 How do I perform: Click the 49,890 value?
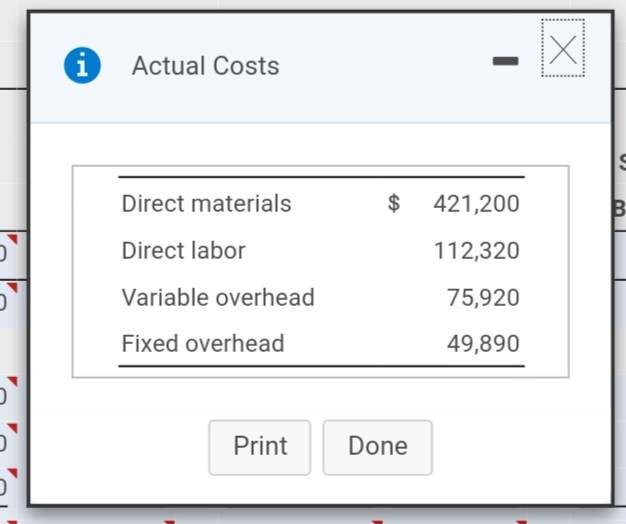click(483, 344)
